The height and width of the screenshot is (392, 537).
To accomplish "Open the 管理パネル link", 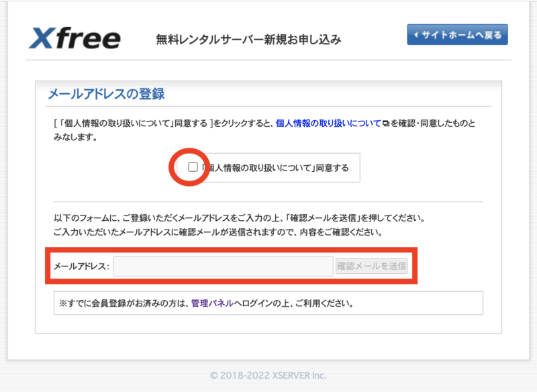I will 212,303.
